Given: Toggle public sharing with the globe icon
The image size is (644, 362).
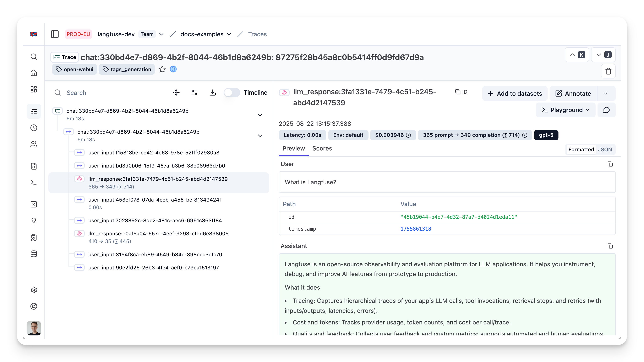Looking at the screenshot, I should (173, 69).
